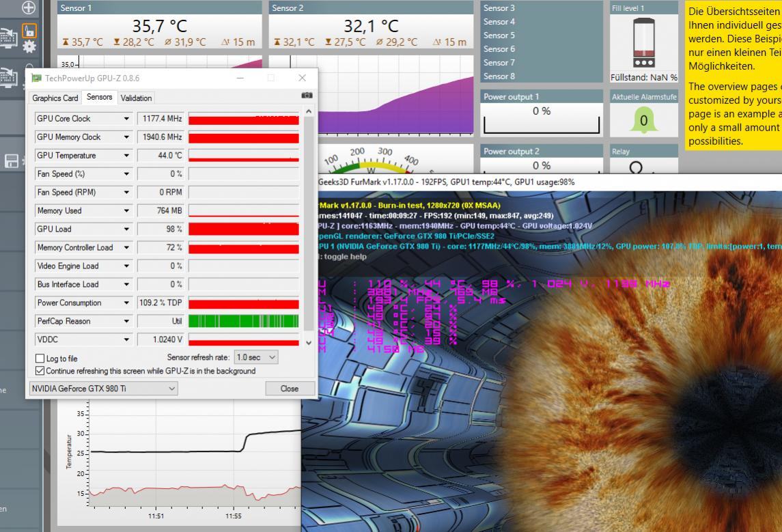This screenshot has width=782, height=532.
Task: Open the PerfCap Reason sensor dropdown
Action: (x=126, y=321)
